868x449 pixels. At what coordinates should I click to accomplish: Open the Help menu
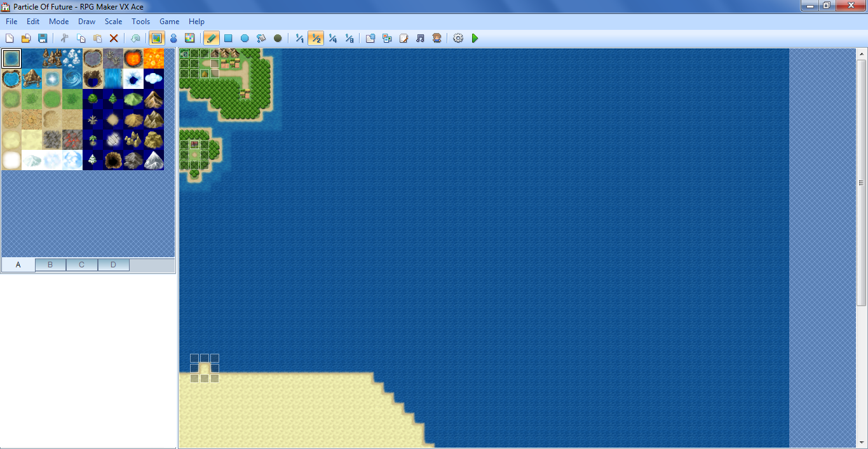(x=197, y=22)
